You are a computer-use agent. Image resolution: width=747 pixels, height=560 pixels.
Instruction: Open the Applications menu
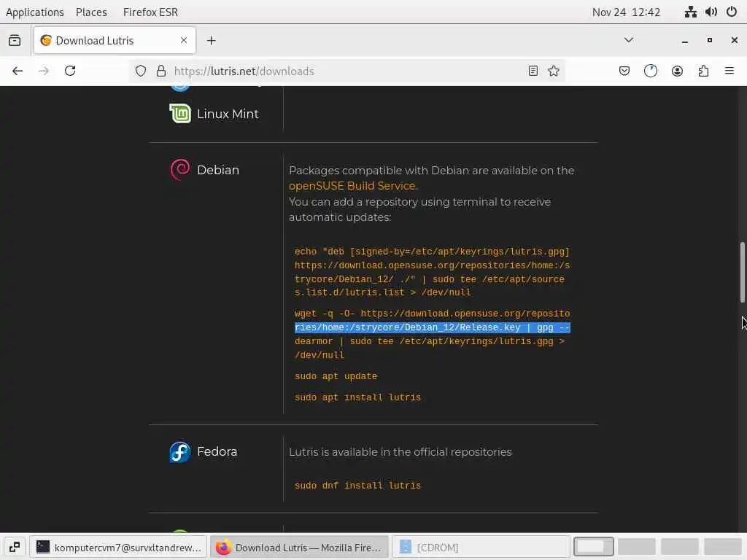[35, 12]
